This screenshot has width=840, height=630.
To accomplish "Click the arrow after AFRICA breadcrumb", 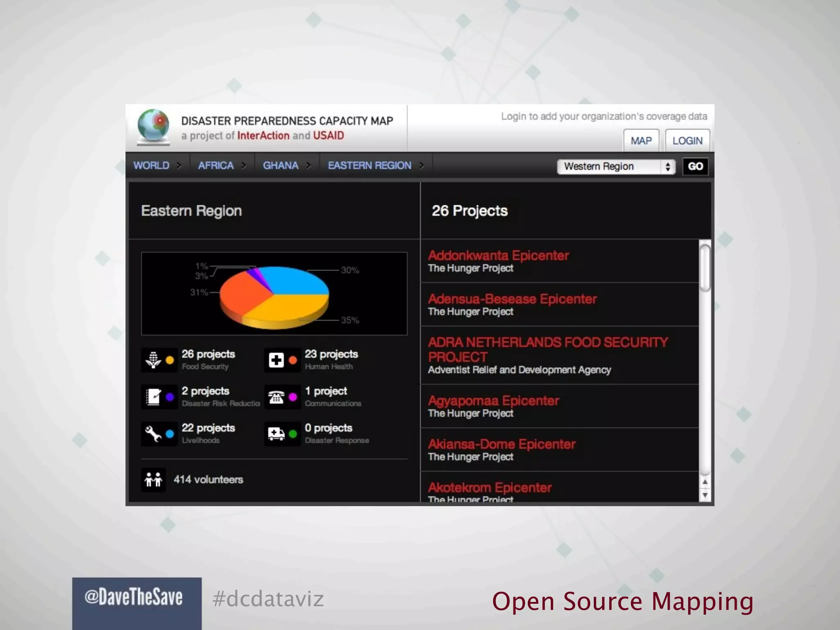I will [244, 165].
